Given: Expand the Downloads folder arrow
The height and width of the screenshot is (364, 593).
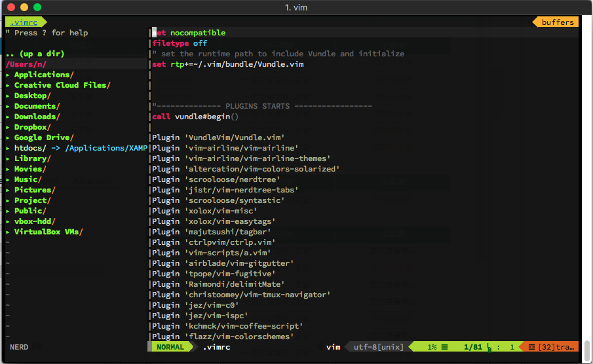Looking at the screenshot, I should pos(8,117).
